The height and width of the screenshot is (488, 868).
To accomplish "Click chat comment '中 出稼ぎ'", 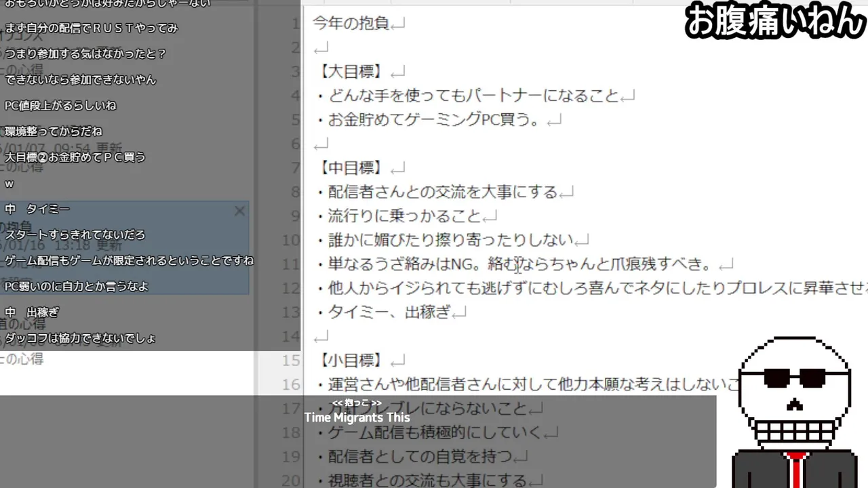I will pyautogui.click(x=32, y=312).
